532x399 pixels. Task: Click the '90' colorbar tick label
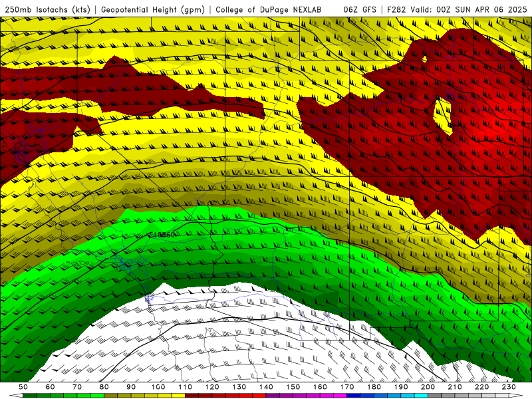pyautogui.click(x=131, y=387)
